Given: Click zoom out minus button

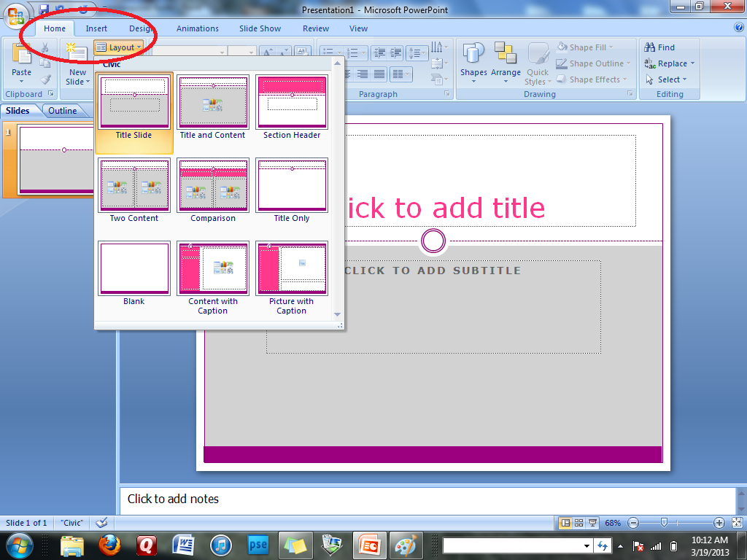Looking at the screenshot, I should 633,523.
